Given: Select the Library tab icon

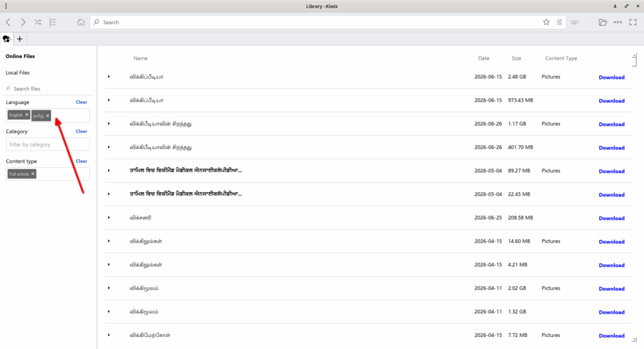Looking at the screenshot, I should (6, 39).
